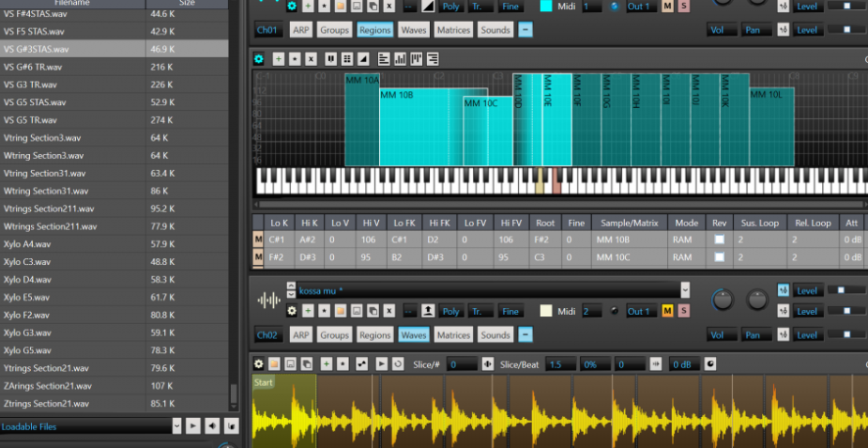The height and width of the screenshot is (448, 868).
Task: Click the Poly button for Ch02
Action: click(450, 311)
